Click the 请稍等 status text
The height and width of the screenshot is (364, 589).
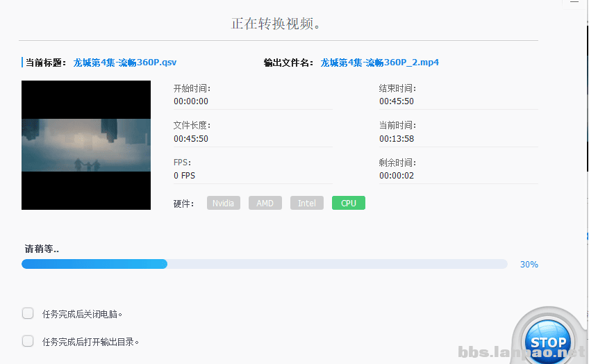42,249
